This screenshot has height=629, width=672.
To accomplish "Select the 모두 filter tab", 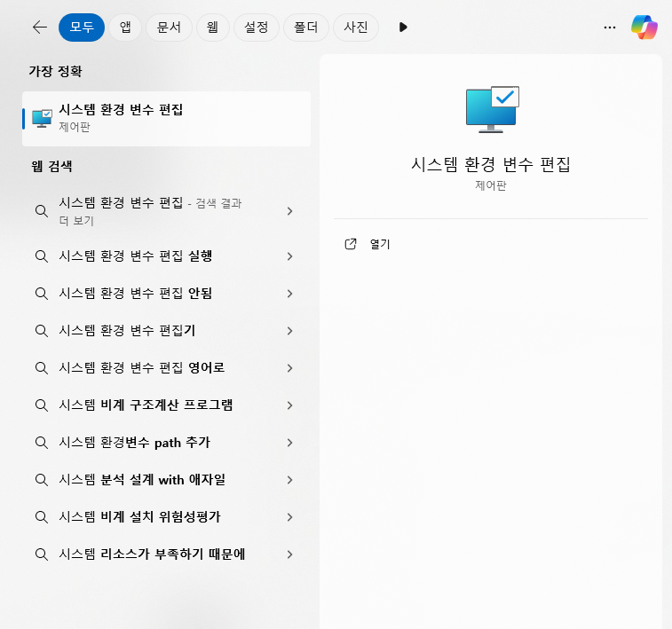I will pos(82,28).
